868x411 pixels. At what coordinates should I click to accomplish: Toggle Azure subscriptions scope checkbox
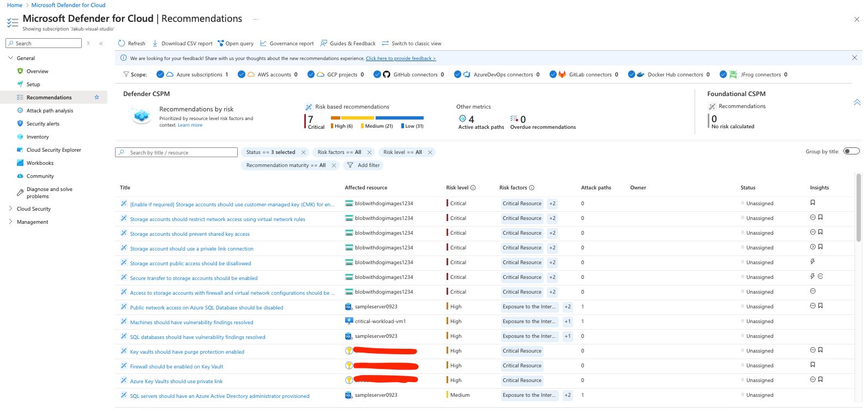(160, 74)
